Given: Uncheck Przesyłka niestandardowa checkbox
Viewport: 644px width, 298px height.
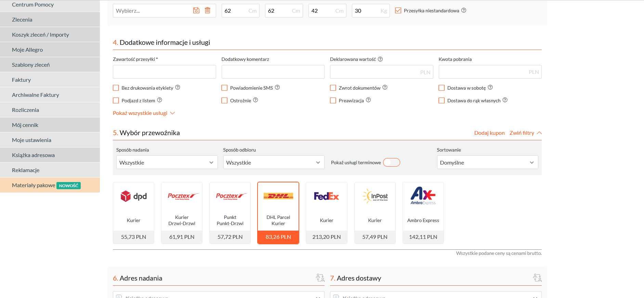Looking at the screenshot, I should click(x=398, y=11).
